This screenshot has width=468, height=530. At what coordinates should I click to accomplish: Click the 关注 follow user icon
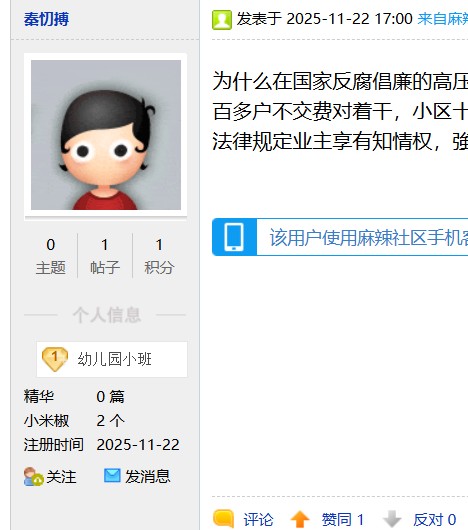coord(33,477)
